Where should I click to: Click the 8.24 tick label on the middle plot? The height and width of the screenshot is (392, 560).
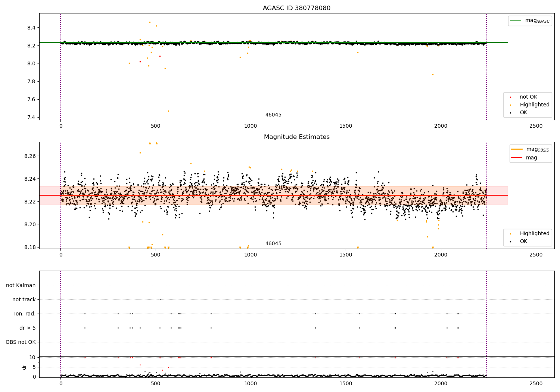click(x=29, y=179)
